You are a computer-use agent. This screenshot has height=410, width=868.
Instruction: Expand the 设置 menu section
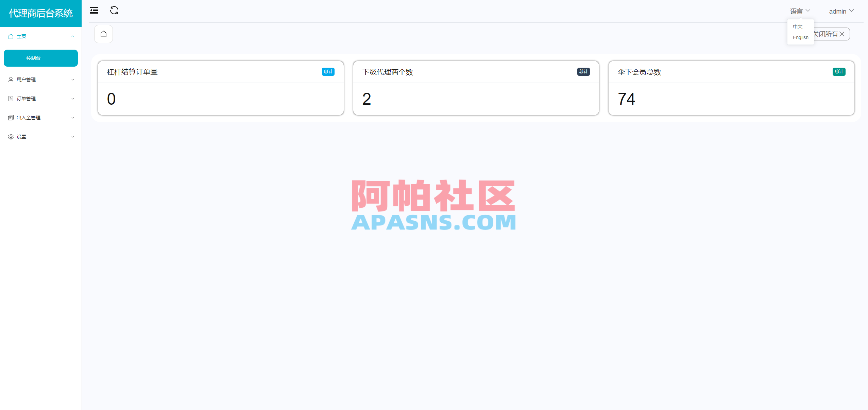click(x=41, y=136)
